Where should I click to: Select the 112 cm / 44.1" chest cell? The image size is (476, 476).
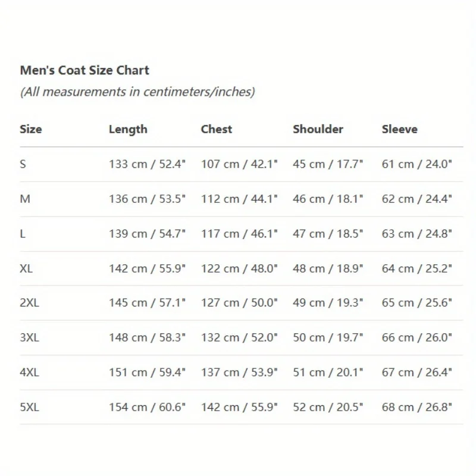[239, 199]
